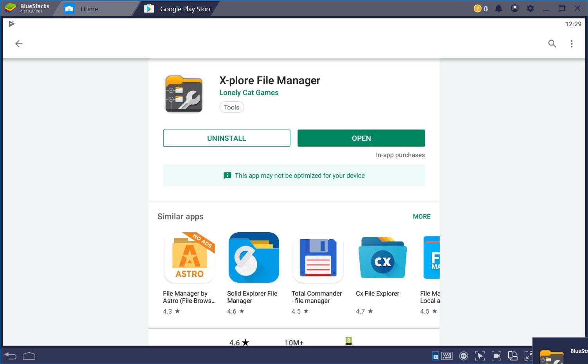
Task: Click the green OPEN button
Action: (361, 138)
